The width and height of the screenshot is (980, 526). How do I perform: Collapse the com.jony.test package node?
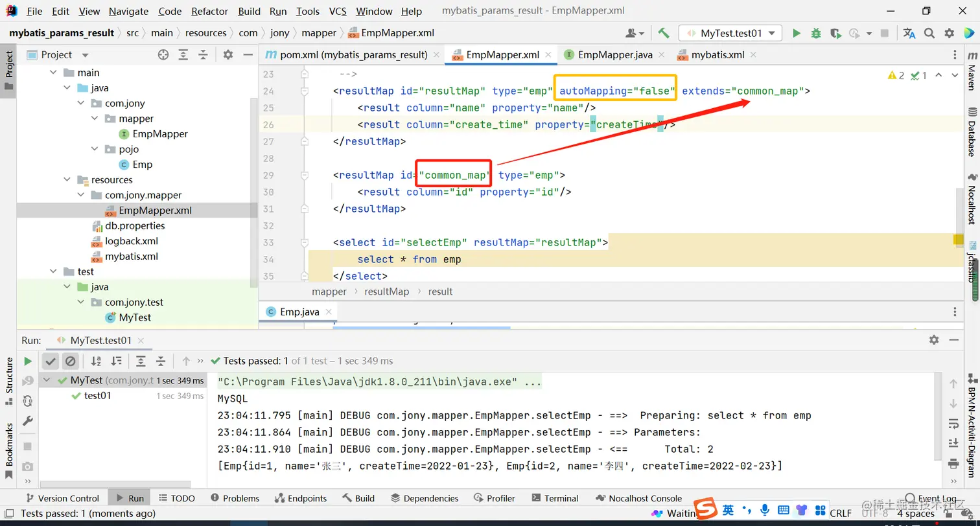[80, 302]
